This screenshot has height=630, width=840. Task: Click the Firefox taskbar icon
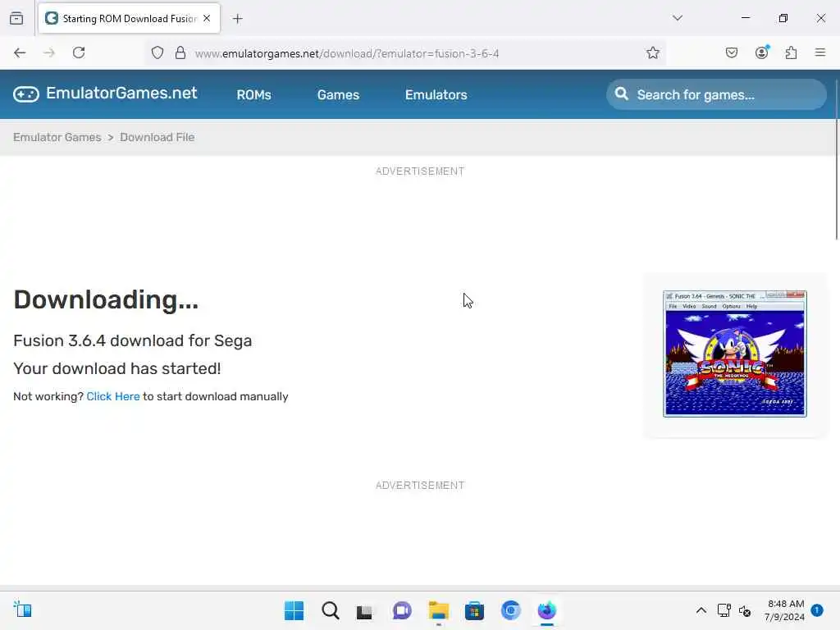coord(547,610)
